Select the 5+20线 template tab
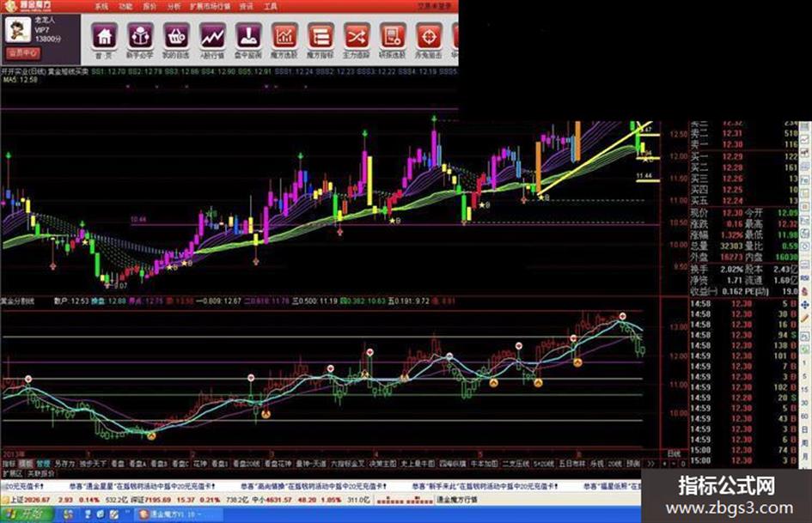This screenshot has height=523, width=812. pyautogui.click(x=544, y=464)
